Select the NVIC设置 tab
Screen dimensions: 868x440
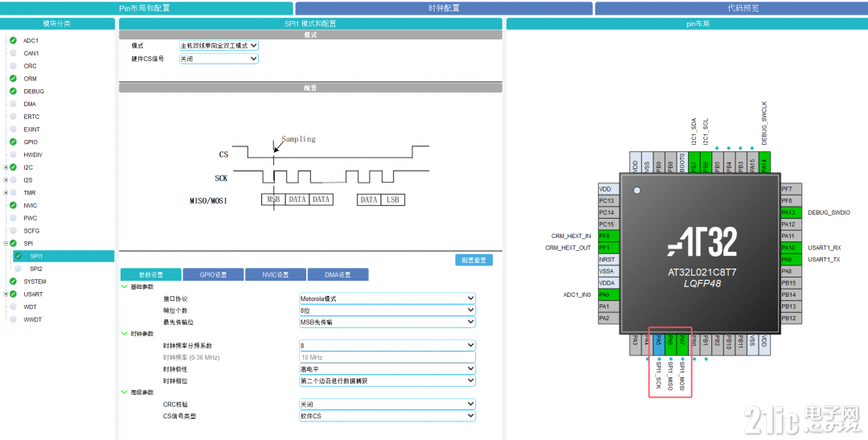[276, 275]
